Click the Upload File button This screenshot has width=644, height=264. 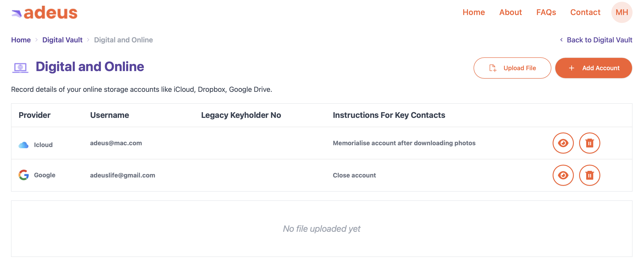[512, 68]
